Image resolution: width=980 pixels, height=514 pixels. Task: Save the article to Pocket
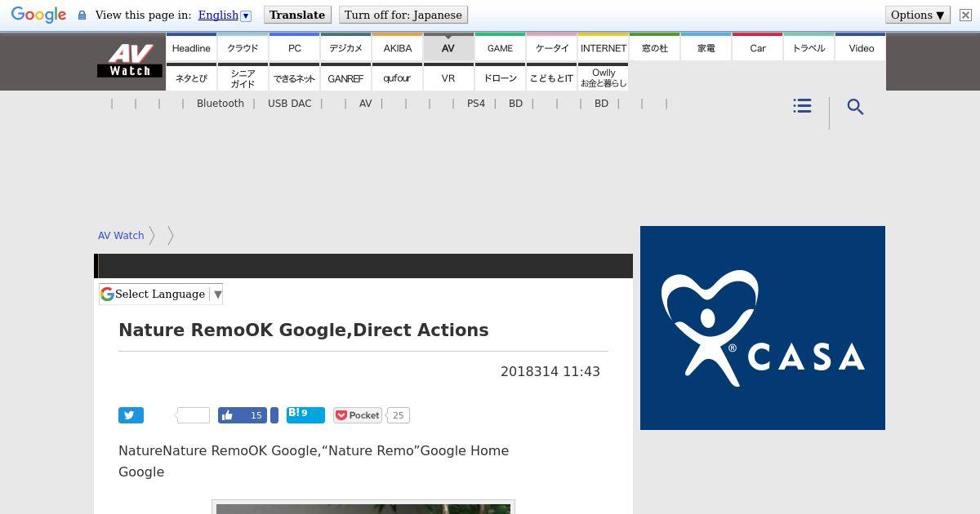pyautogui.click(x=358, y=415)
